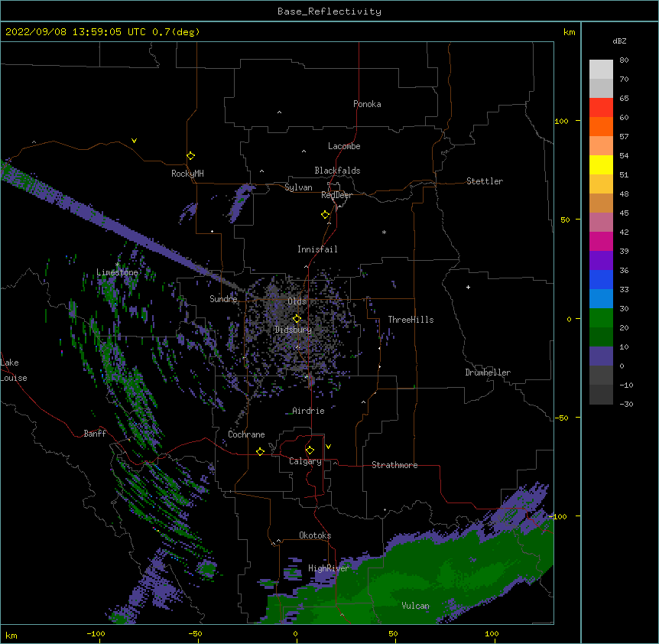Image resolution: width=659 pixels, height=644 pixels.
Task: Click the Limestone label
Action: pos(117,272)
